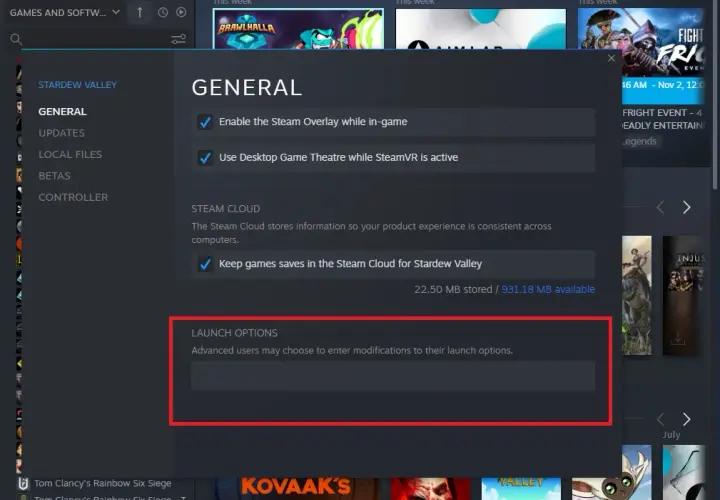Click the Steam Cloud section heading
The height and width of the screenshot is (500, 720).
click(x=226, y=209)
